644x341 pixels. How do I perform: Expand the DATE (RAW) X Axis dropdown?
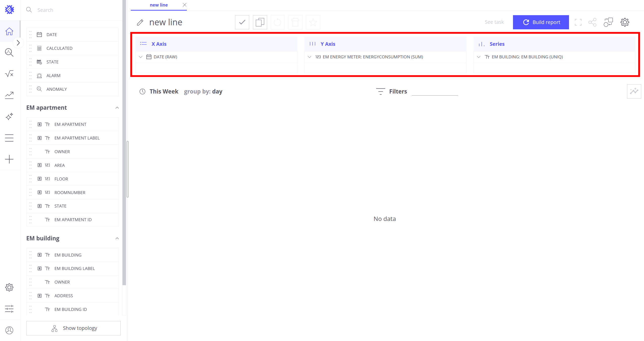coord(141,57)
